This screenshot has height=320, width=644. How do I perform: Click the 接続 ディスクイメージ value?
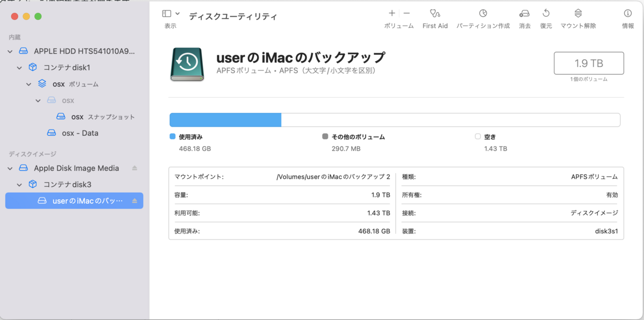[594, 213]
